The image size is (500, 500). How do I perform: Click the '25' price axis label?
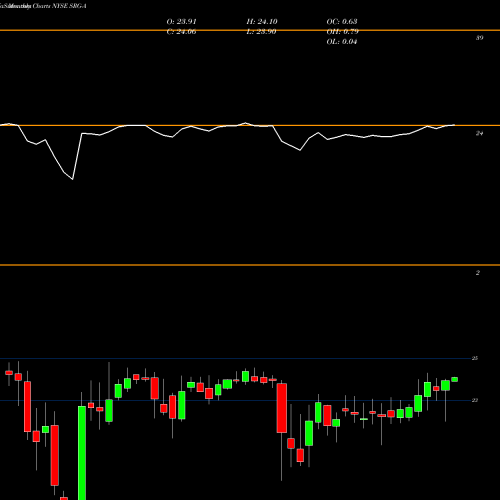point(475,358)
